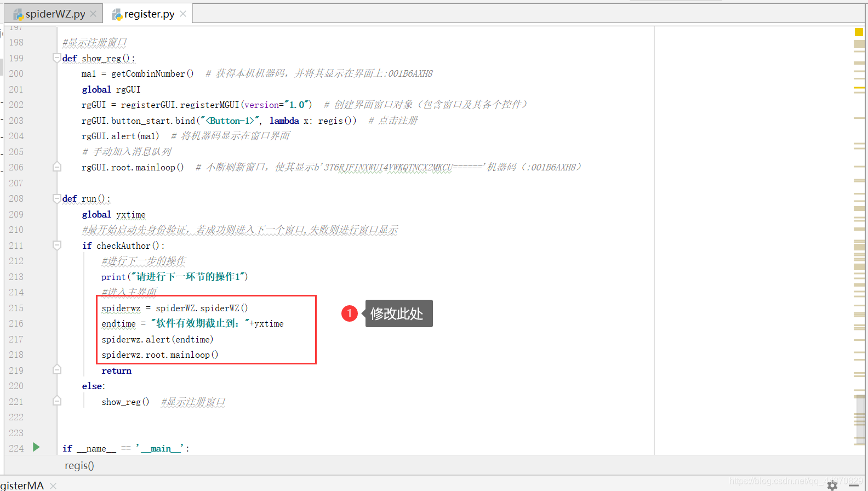This screenshot has height=491, width=868.
Task: Click the '# 手动加入消息队列' comment on line 205
Action: click(x=127, y=152)
